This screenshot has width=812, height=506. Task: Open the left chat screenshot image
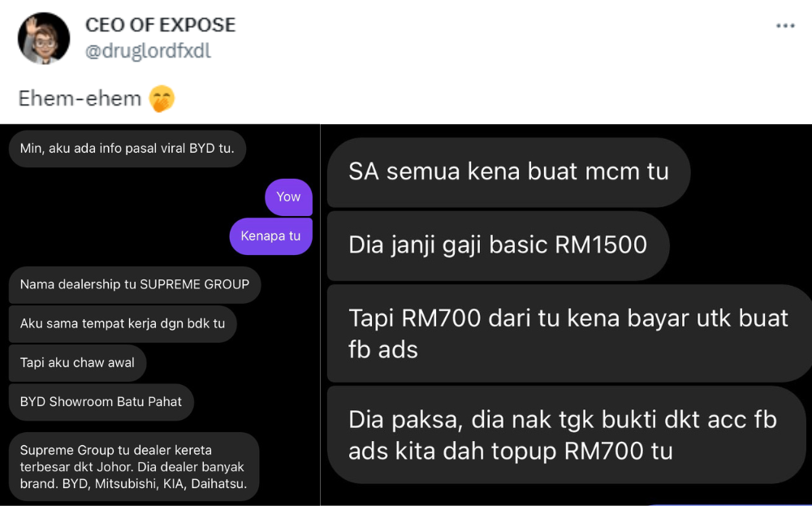(160, 315)
